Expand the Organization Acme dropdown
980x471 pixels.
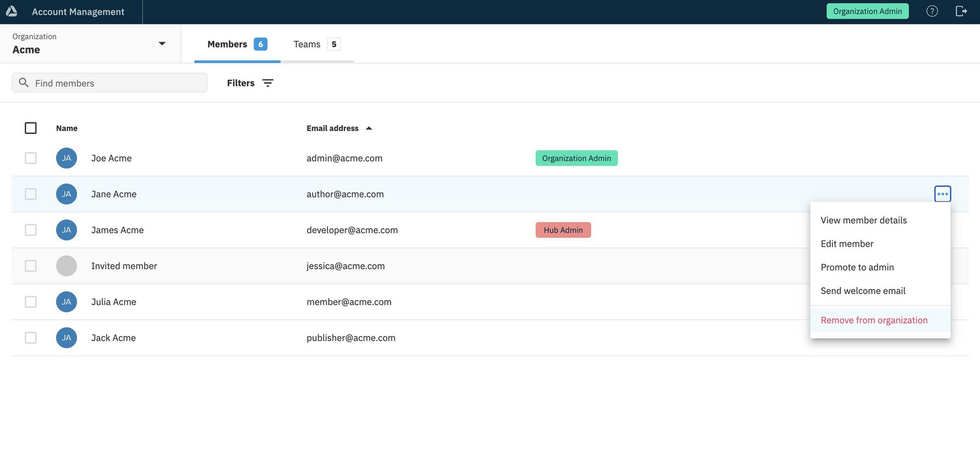(x=162, y=44)
